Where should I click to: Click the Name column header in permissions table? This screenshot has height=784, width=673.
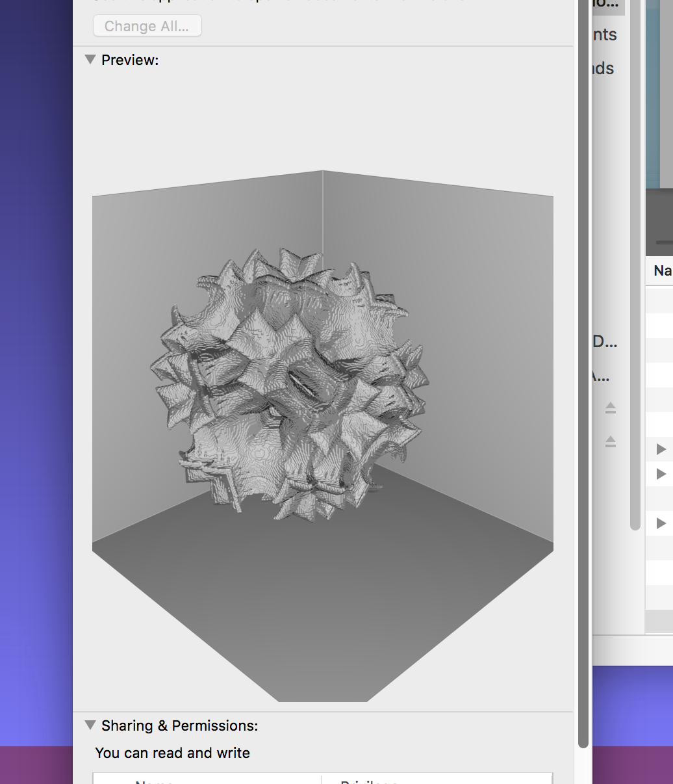click(x=154, y=781)
